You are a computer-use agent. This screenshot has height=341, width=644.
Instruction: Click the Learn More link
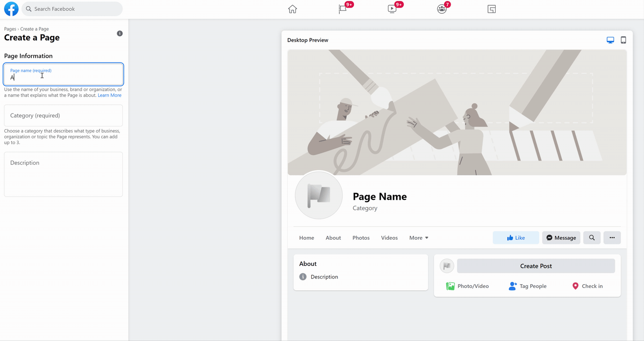(109, 95)
